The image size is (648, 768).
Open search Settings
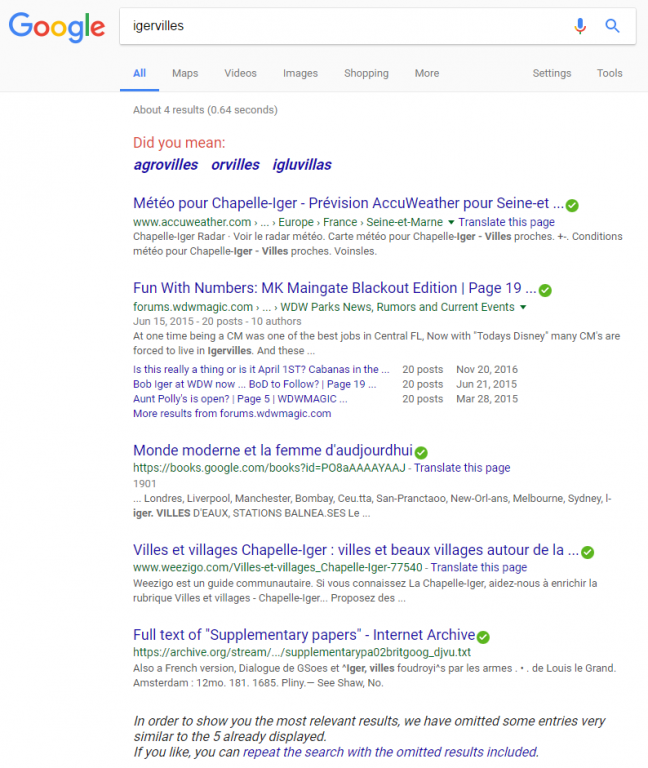552,73
